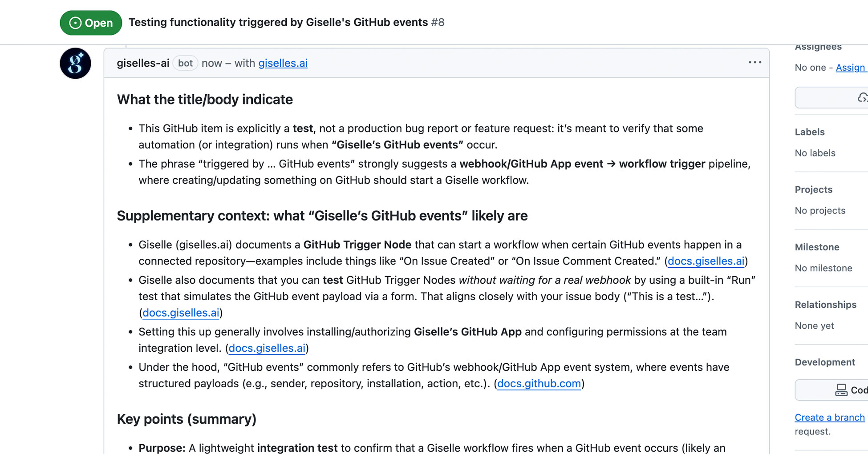Image resolution: width=868 pixels, height=454 pixels.
Task: Open docs.giselles.ai link below 'This is a test'
Action: pos(181,313)
